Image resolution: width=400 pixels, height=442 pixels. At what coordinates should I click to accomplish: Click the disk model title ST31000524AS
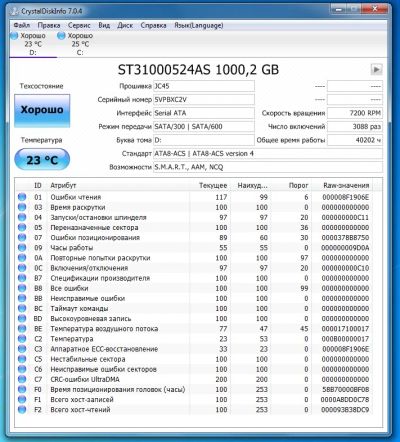click(198, 70)
